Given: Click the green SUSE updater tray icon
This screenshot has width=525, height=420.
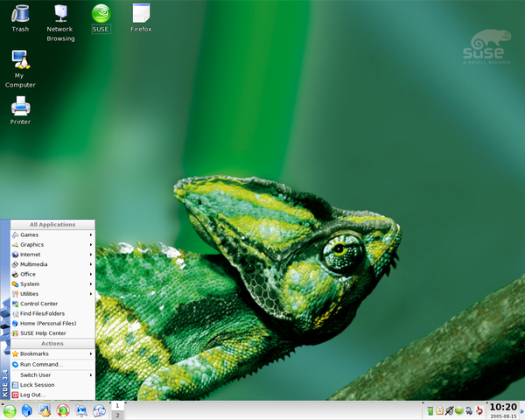Looking at the screenshot, I should [459, 410].
